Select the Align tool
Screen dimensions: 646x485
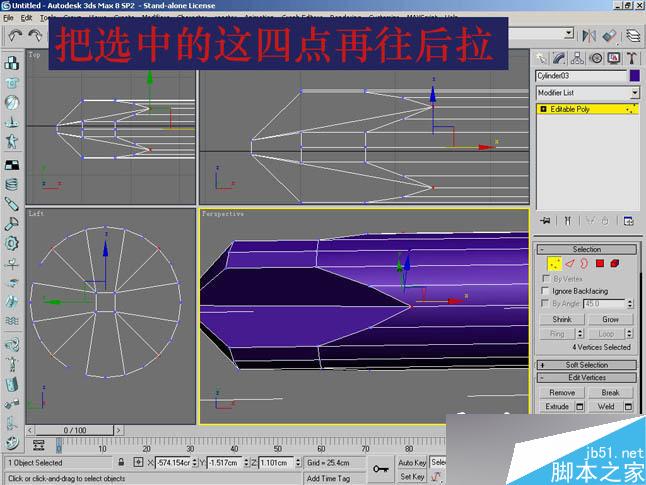click(x=610, y=36)
